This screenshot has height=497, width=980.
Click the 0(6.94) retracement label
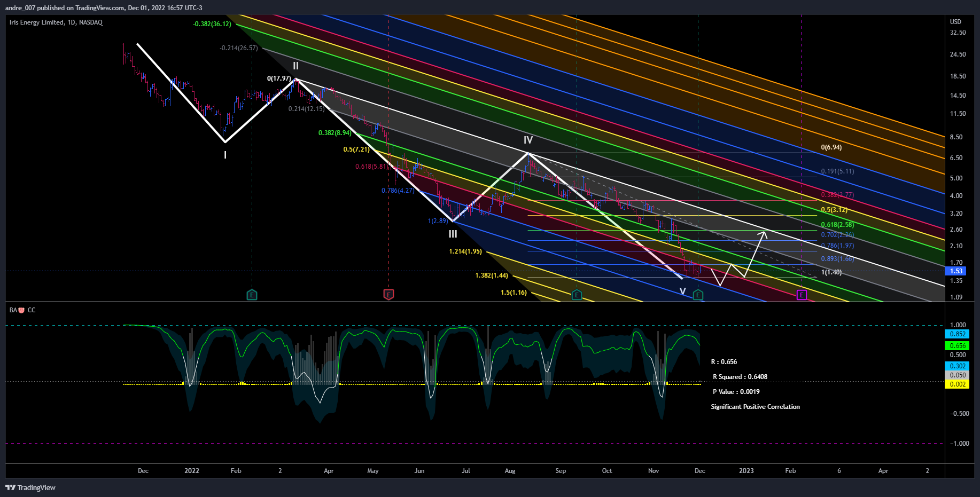coord(831,147)
